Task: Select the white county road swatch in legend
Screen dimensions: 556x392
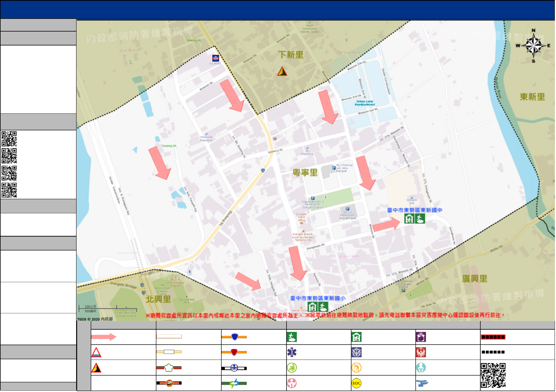Action: point(169,337)
